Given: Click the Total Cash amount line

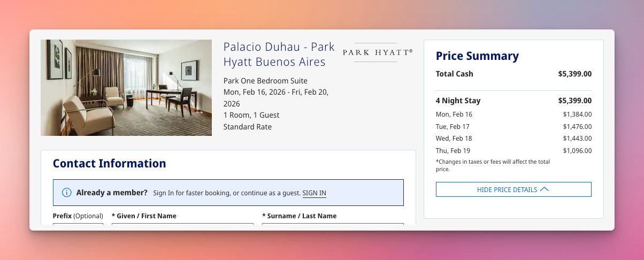Looking at the screenshot, I should point(513,74).
